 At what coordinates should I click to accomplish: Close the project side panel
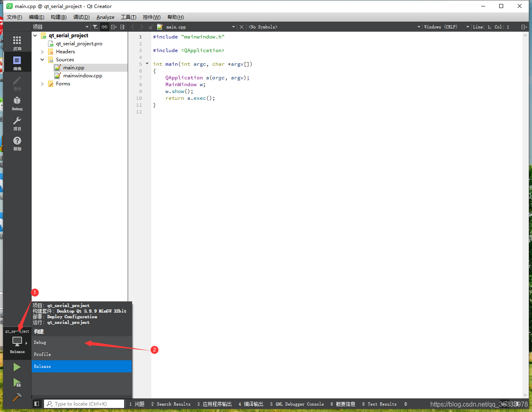(122, 27)
